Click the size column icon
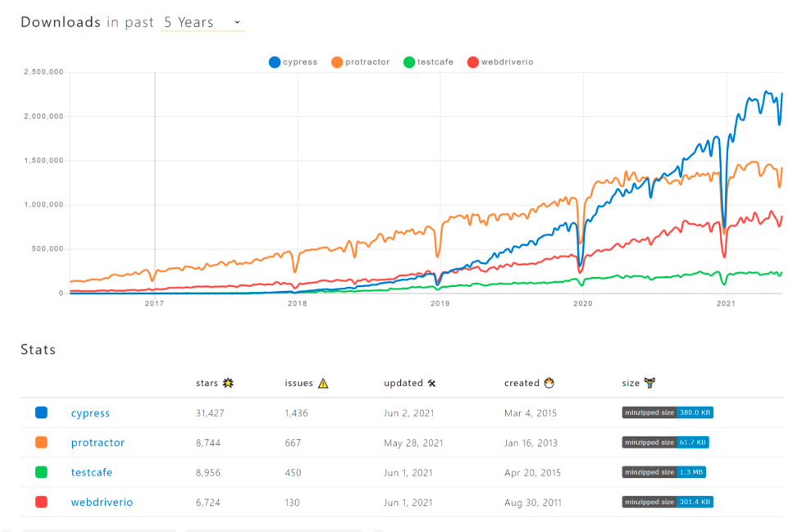Image resolution: width=802 pixels, height=532 pixels. 649,383
